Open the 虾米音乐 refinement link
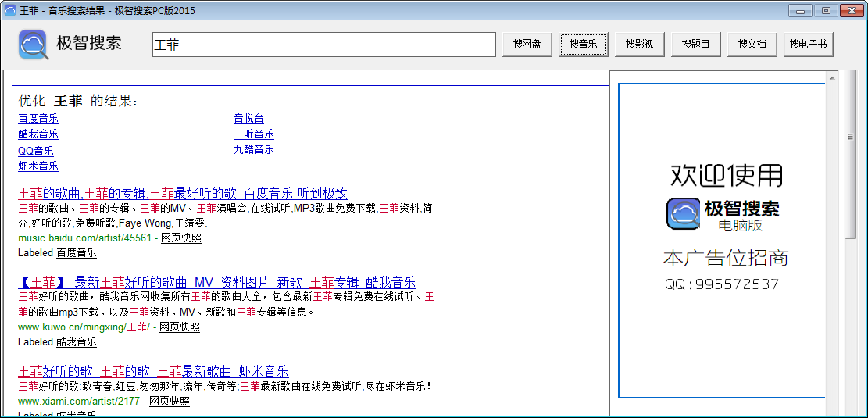The image size is (868, 418). tap(38, 166)
